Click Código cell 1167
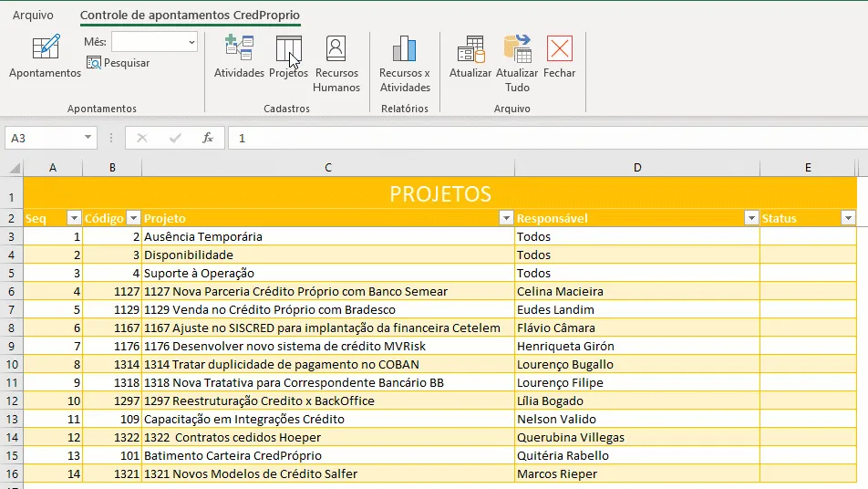The width and height of the screenshot is (868, 489). (x=112, y=328)
